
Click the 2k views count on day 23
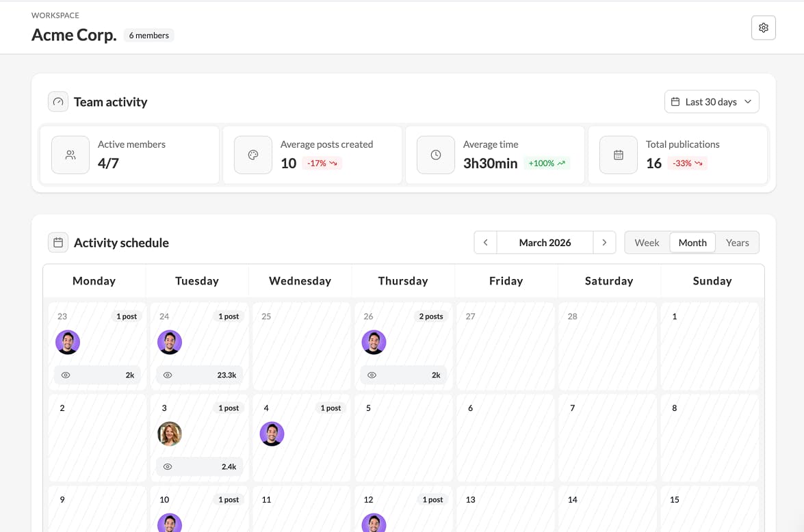pos(130,375)
